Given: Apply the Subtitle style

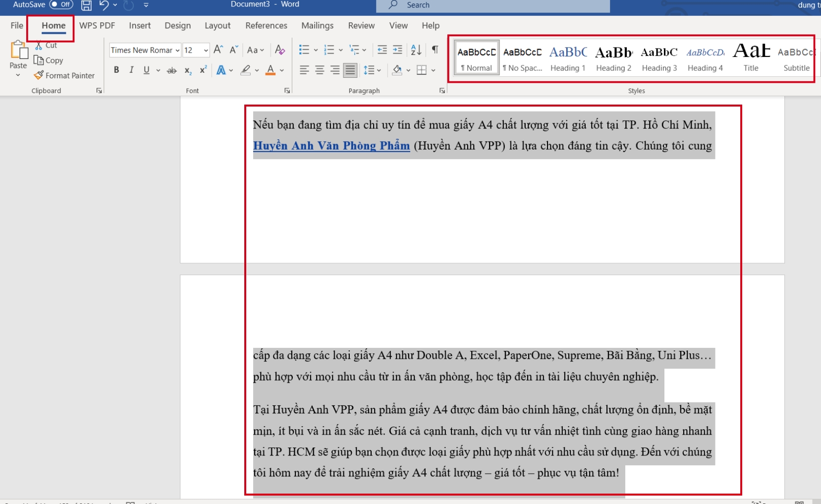Looking at the screenshot, I should point(796,58).
